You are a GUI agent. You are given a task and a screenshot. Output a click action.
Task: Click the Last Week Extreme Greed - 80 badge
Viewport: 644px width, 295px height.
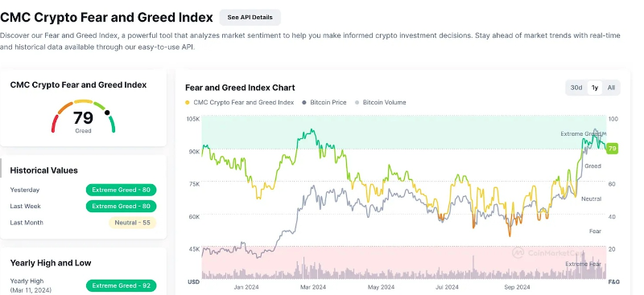tap(121, 206)
